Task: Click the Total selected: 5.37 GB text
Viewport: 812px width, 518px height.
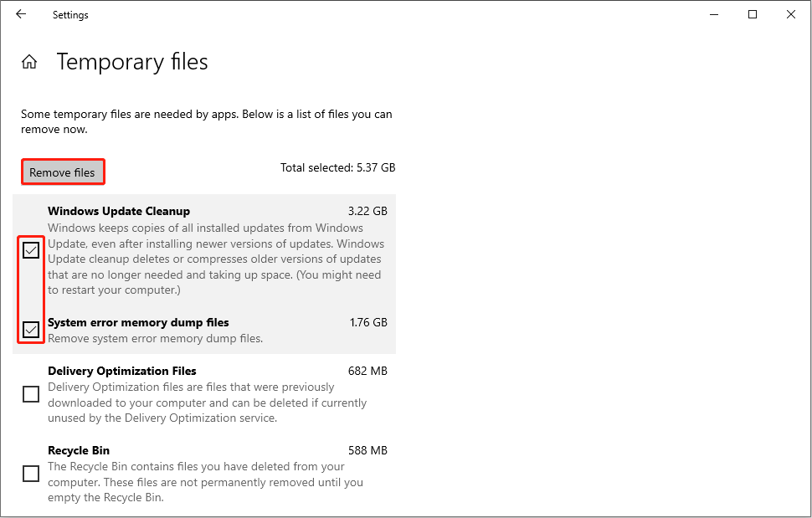Action: pos(337,167)
